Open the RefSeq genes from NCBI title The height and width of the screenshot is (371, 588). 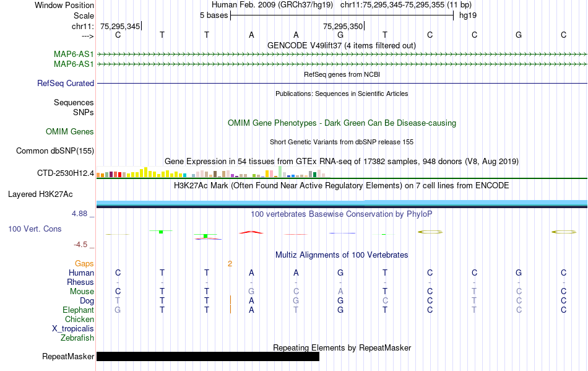[342, 74]
